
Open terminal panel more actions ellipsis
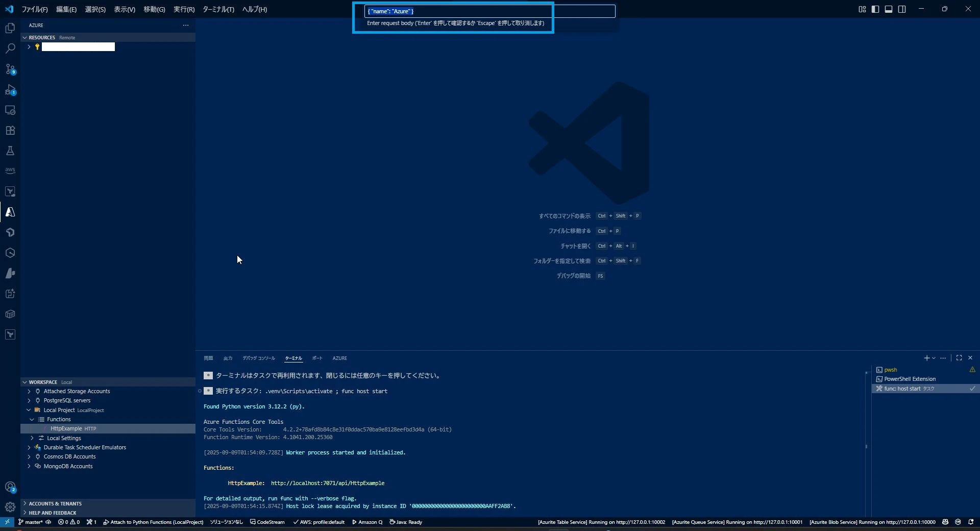[x=943, y=358]
